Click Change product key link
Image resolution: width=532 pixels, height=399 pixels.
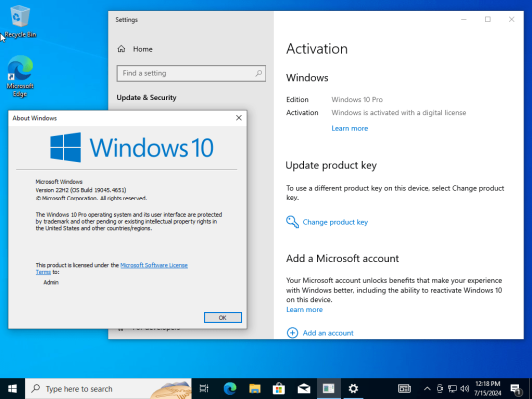335,222
